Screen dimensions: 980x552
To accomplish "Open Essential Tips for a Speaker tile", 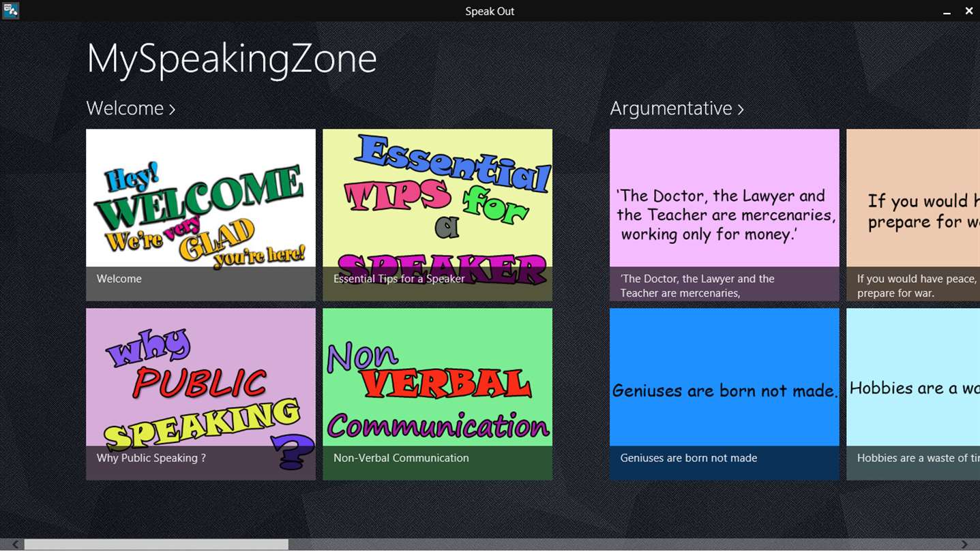I will [437, 215].
